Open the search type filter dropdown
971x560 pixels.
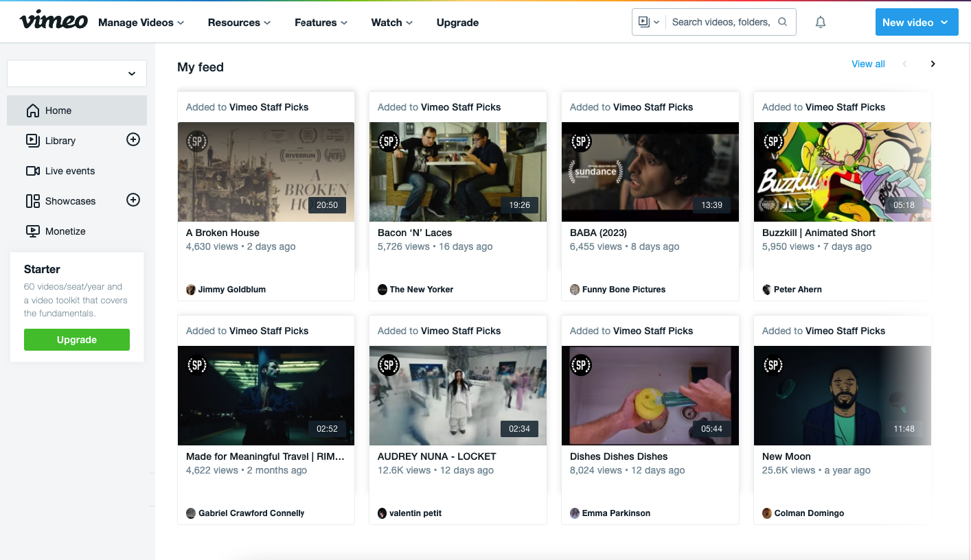click(x=648, y=22)
